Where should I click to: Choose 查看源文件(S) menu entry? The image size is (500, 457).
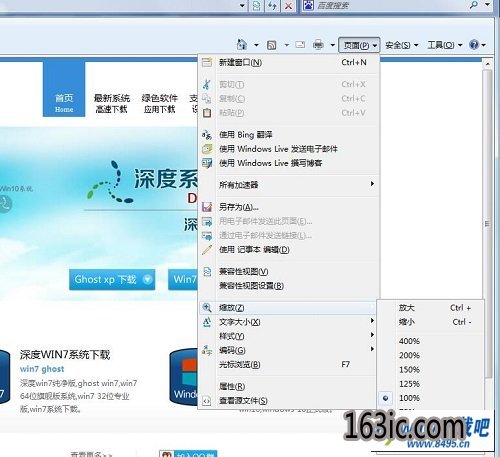point(289,401)
